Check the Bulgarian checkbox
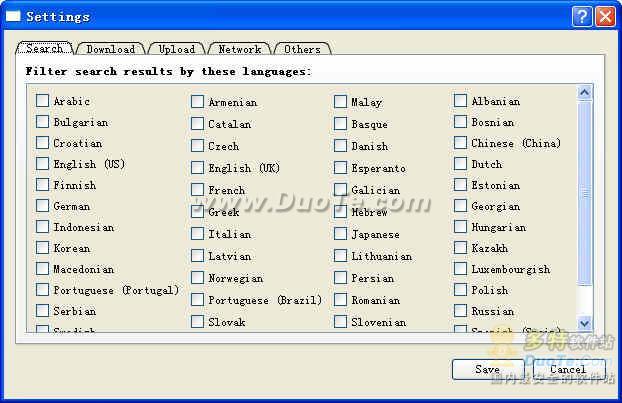This screenshot has width=622, height=403. pyautogui.click(x=42, y=121)
